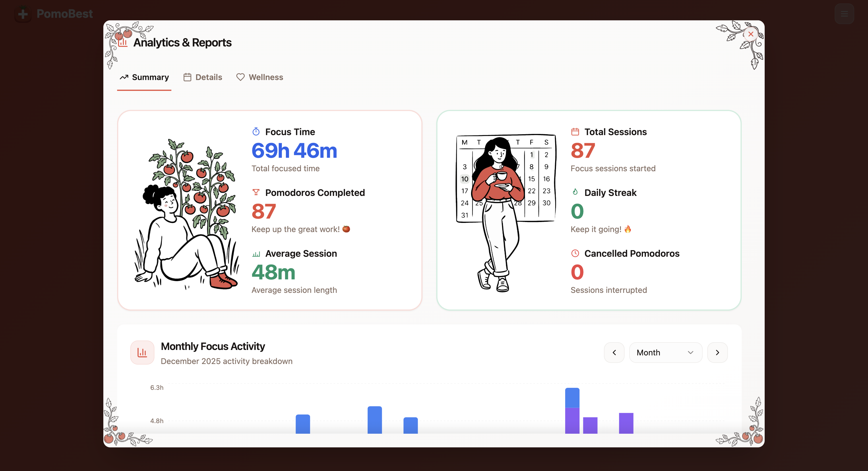Viewport: 868px width, 471px height.
Task: Click the tallest blue-purple stacked bar
Action: 572,410
